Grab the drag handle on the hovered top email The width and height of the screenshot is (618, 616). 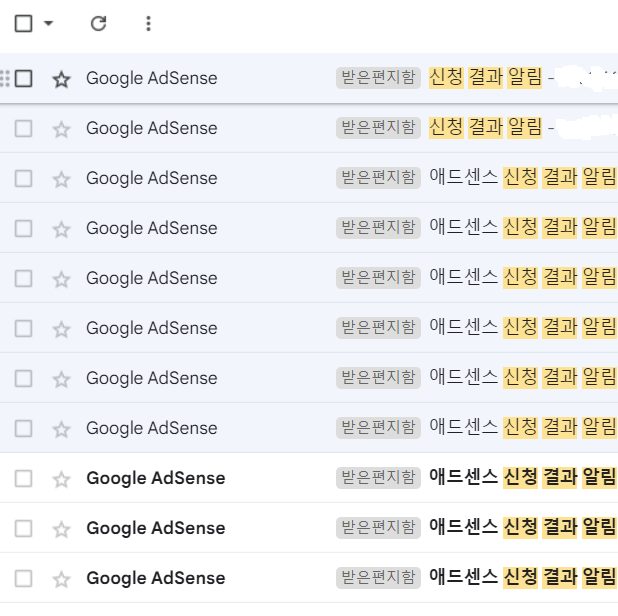click(5, 78)
